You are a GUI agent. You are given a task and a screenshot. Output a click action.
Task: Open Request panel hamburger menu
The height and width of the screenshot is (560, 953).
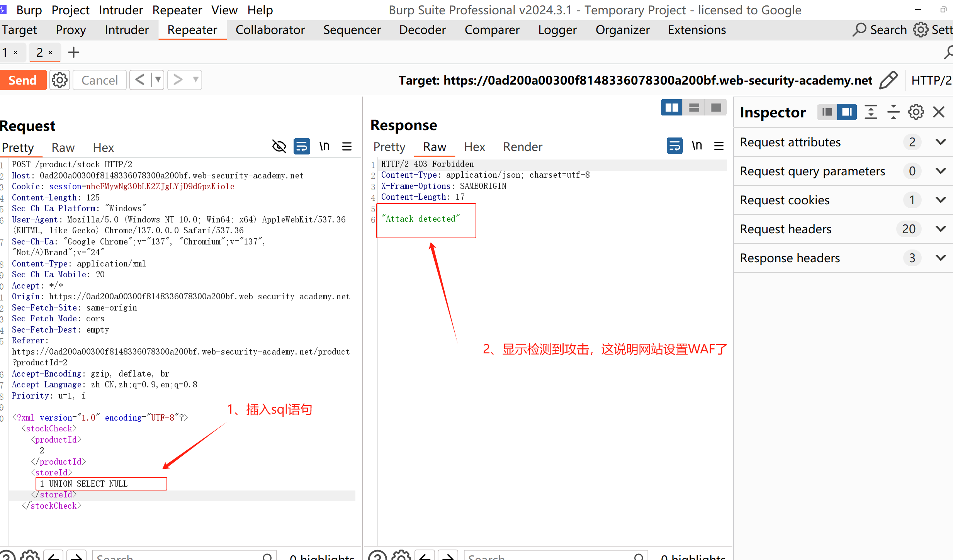347,146
